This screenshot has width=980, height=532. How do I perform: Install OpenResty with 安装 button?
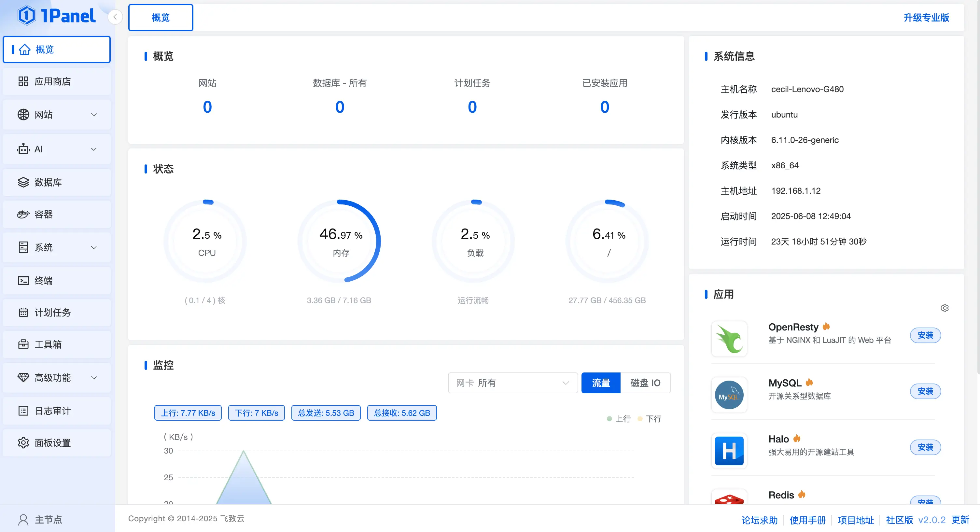(x=925, y=335)
